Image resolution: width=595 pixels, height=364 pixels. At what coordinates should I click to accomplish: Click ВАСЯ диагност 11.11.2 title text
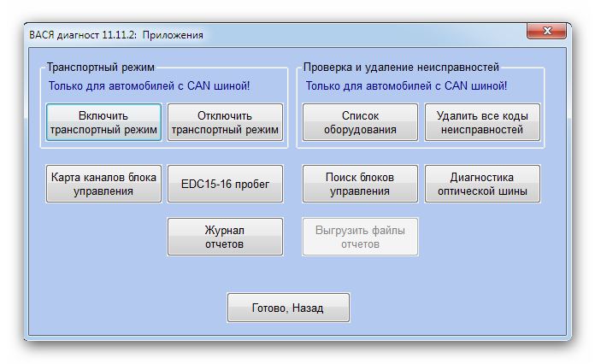[82, 35]
